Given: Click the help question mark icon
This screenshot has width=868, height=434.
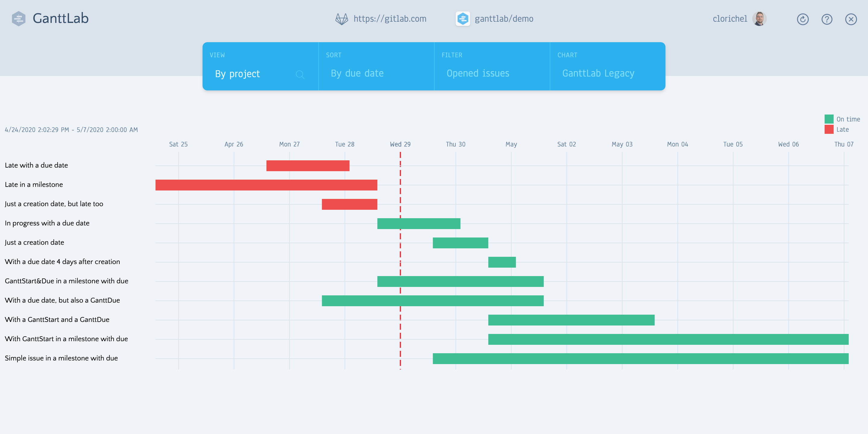Looking at the screenshot, I should [827, 19].
